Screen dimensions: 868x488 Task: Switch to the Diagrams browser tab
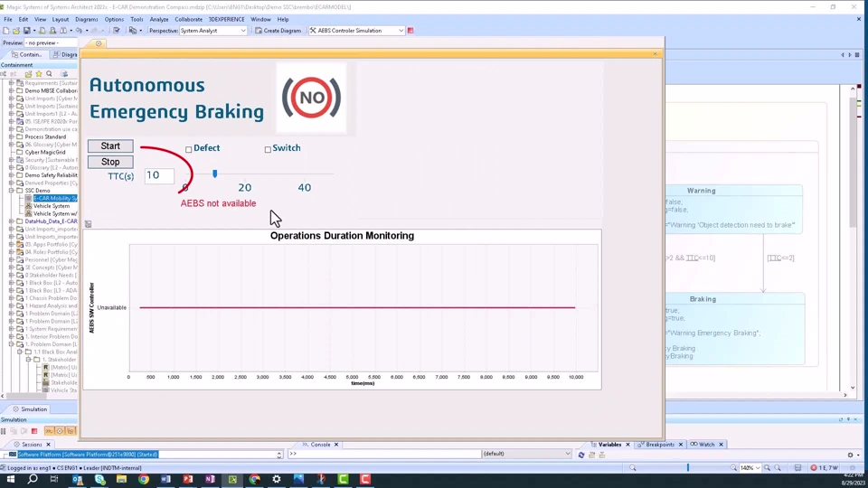pos(65,55)
